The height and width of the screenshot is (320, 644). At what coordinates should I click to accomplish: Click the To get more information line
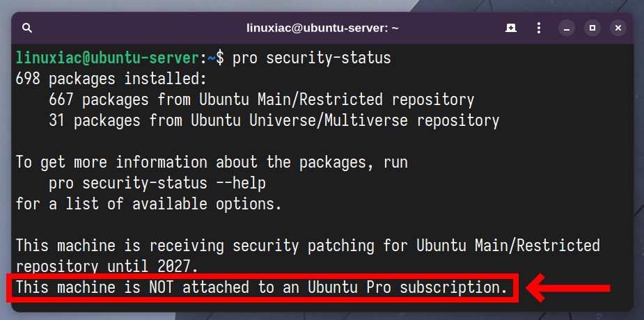(212, 163)
